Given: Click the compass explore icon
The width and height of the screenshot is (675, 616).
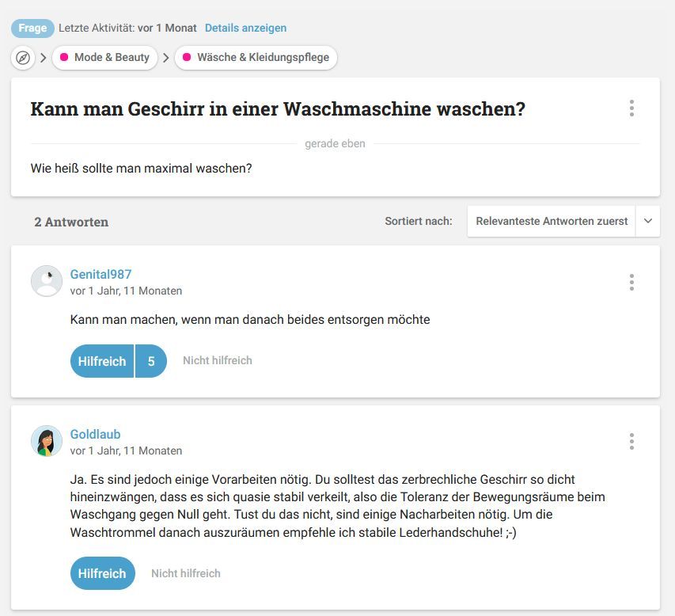Looking at the screenshot, I should (23, 58).
